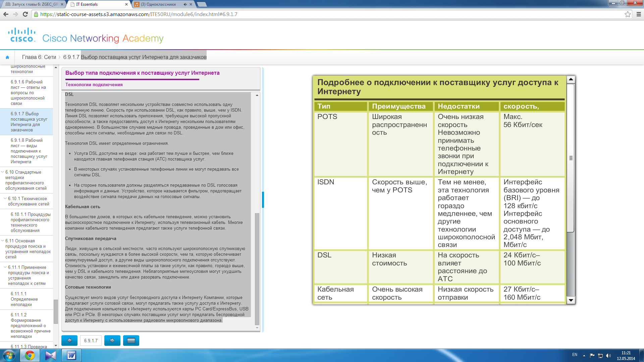Open Глава 6: Сети breadcrumb link
The width and height of the screenshot is (644, 362).
tap(39, 57)
